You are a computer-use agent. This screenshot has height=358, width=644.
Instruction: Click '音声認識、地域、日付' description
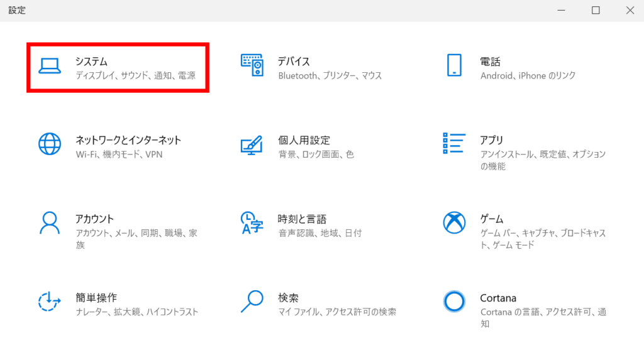[320, 233]
